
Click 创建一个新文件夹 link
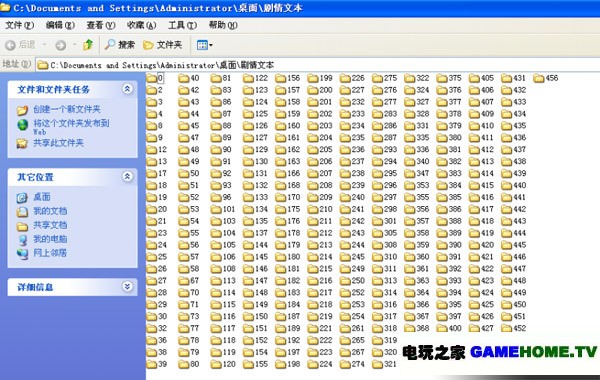pos(67,109)
